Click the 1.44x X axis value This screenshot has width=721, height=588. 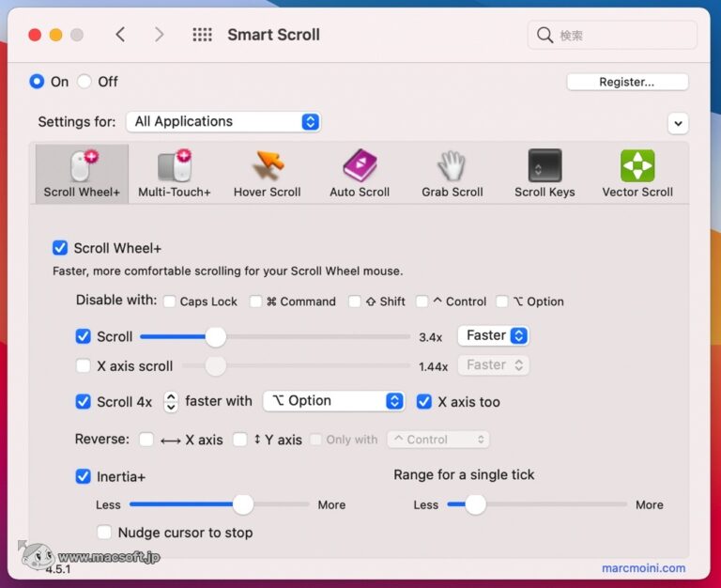click(x=433, y=366)
